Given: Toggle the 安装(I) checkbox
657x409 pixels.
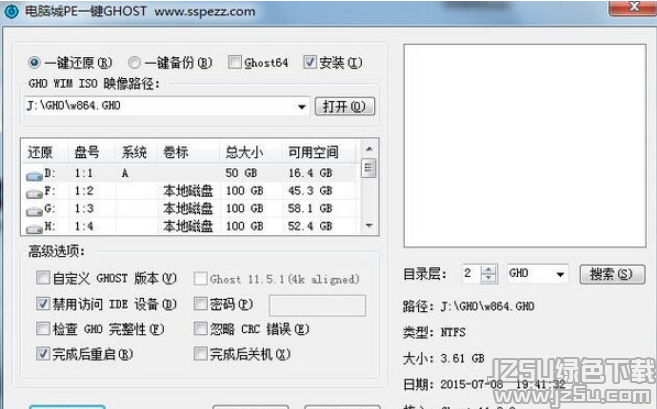Looking at the screenshot, I should pyautogui.click(x=310, y=62).
